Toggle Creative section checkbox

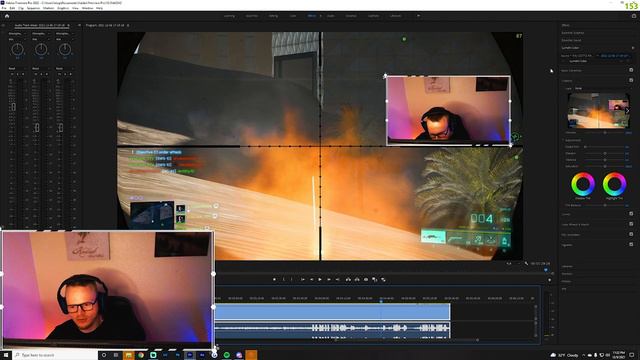pos(631,80)
